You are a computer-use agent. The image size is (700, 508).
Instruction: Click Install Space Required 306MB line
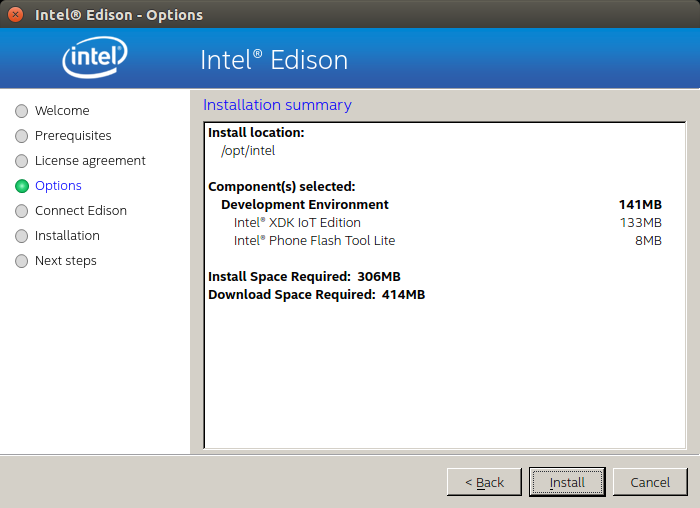point(304,277)
